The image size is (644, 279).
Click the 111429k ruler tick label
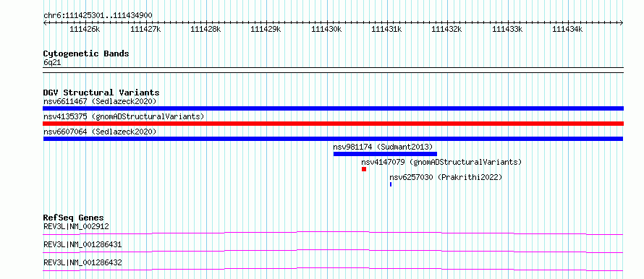(x=266, y=29)
